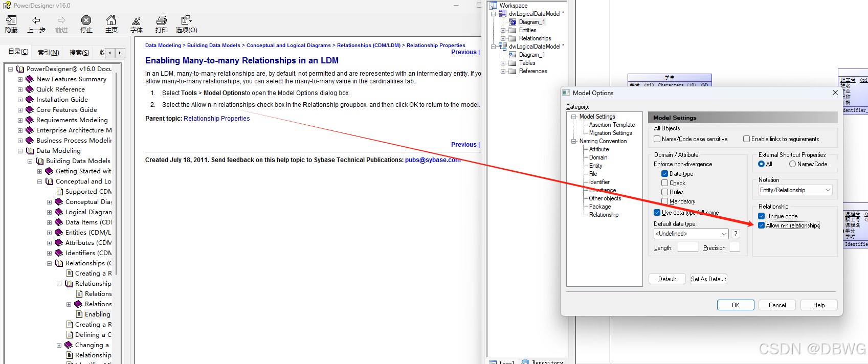Enable the Mandatory checkbox
The width and height of the screenshot is (868, 364).
pos(665,201)
